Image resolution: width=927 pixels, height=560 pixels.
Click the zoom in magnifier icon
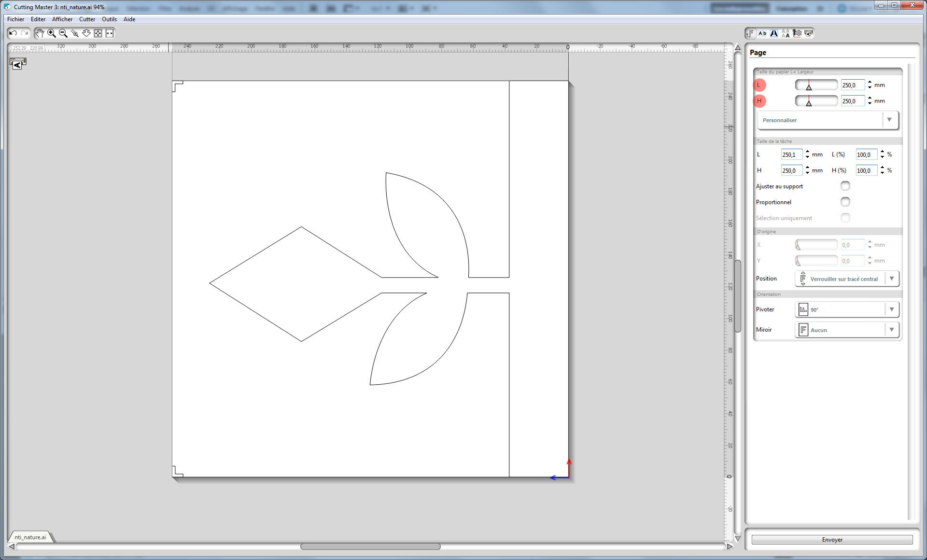click(51, 33)
